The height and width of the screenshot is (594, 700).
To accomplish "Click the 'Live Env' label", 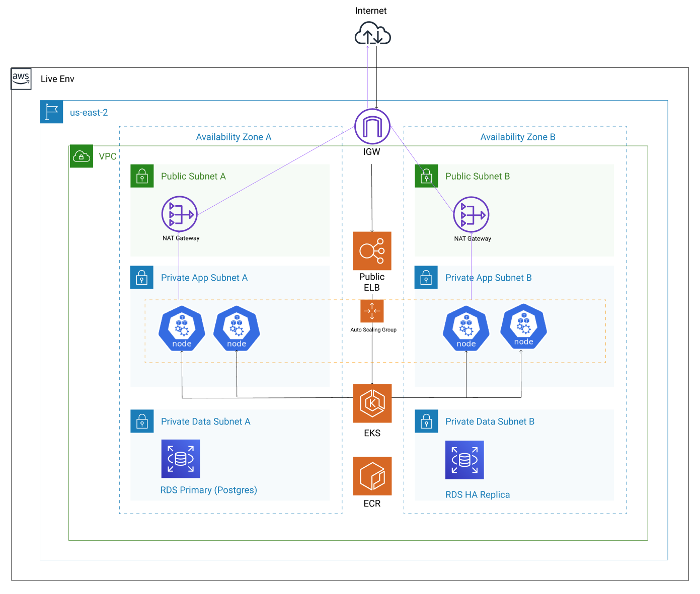I will [57, 79].
